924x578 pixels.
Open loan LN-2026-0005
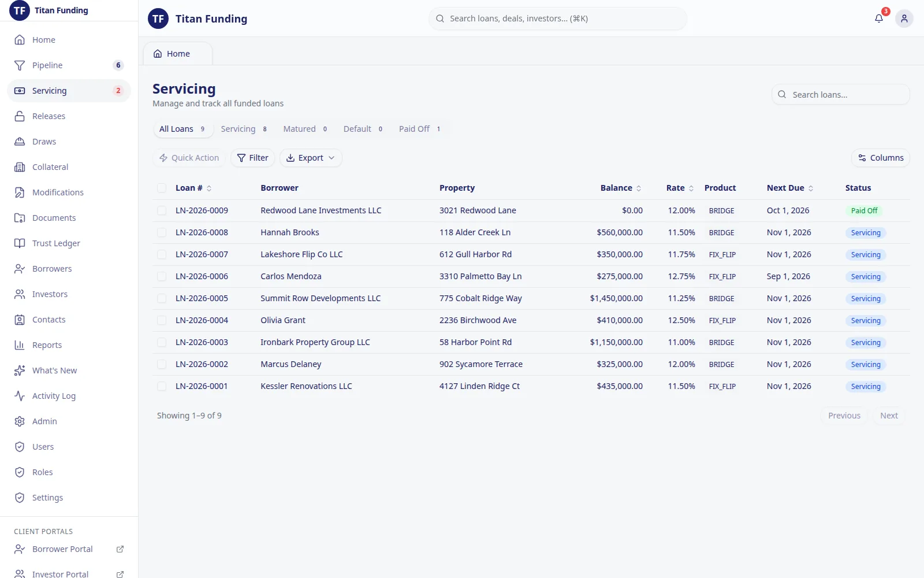pyautogui.click(x=202, y=298)
